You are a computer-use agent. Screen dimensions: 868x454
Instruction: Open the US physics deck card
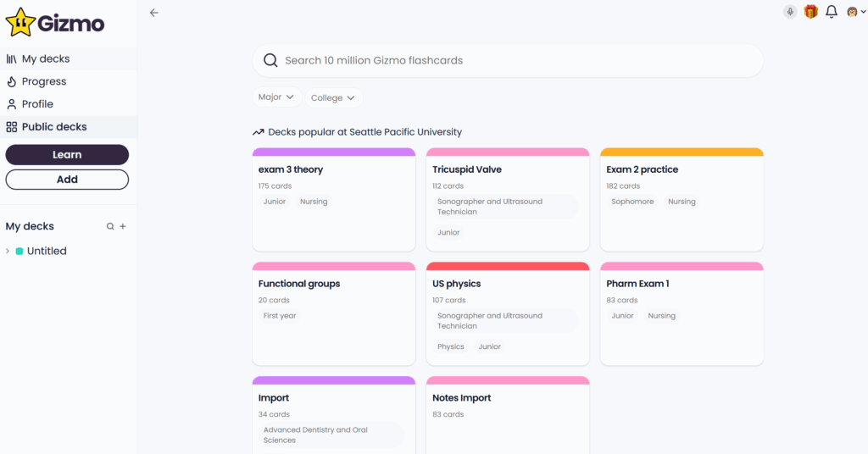tap(507, 314)
